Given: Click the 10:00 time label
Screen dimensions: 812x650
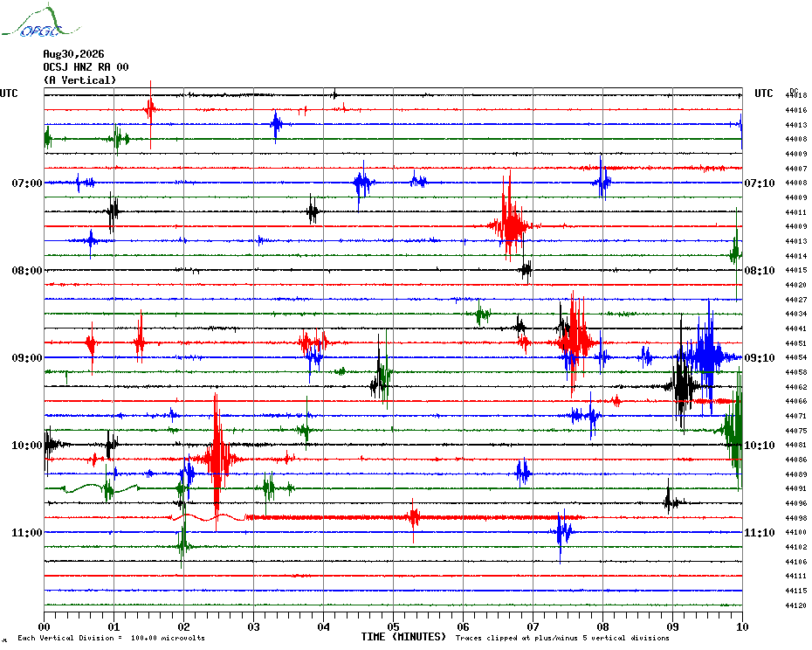Looking at the screenshot, I should pyautogui.click(x=27, y=446).
